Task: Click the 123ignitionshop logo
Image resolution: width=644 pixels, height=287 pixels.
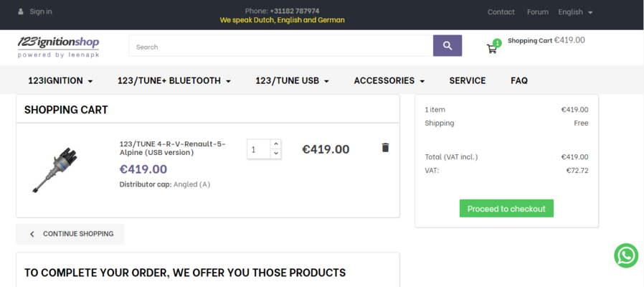Action: pos(58,47)
